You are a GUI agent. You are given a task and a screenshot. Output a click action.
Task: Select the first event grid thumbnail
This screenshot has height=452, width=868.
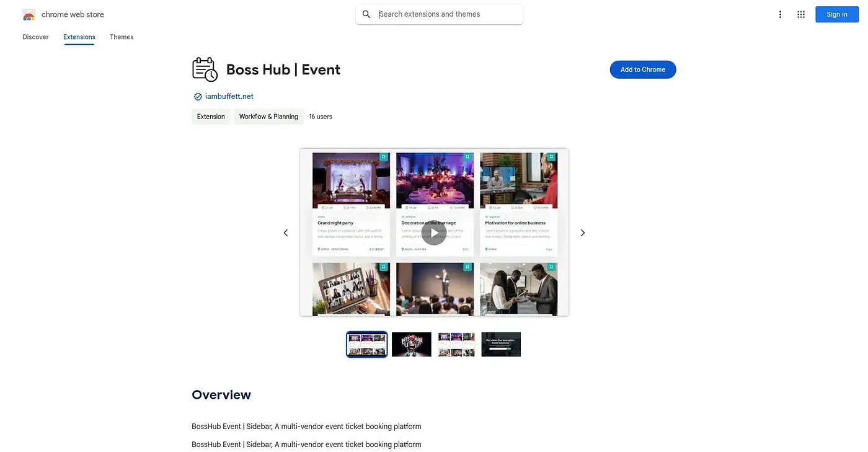click(366, 344)
